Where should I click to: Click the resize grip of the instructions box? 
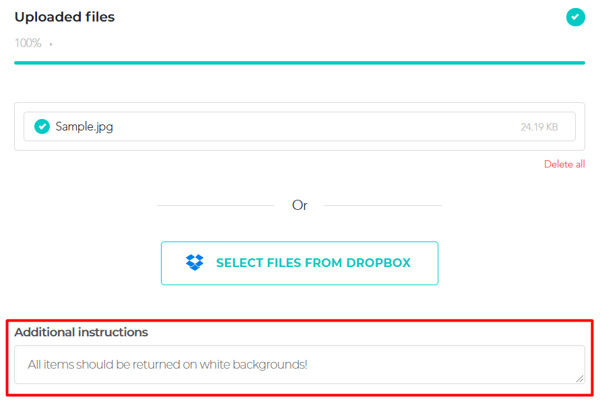point(579,378)
